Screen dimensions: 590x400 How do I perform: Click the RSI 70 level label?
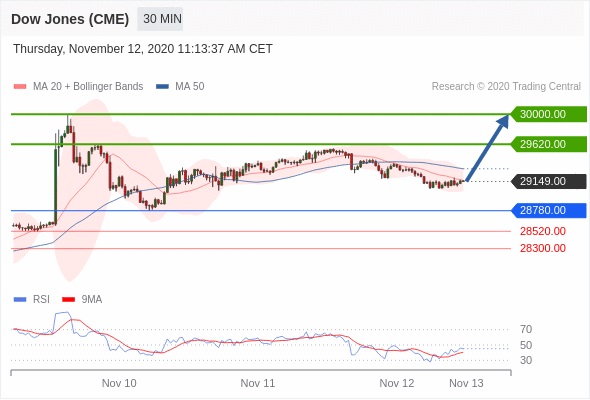(526, 330)
